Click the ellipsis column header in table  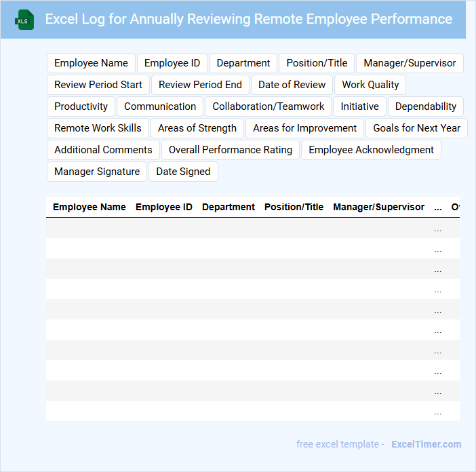pos(438,208)
